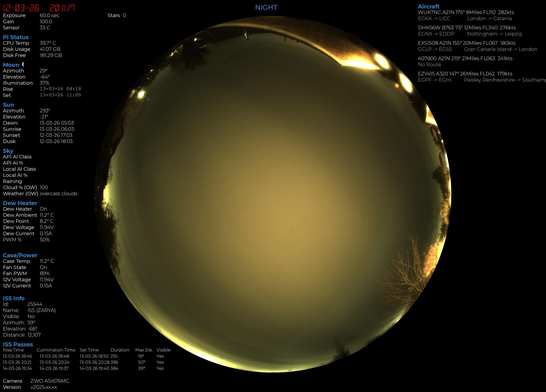
Task: Select the Dew Heater section heading
Action: click(x=20, y=203)
